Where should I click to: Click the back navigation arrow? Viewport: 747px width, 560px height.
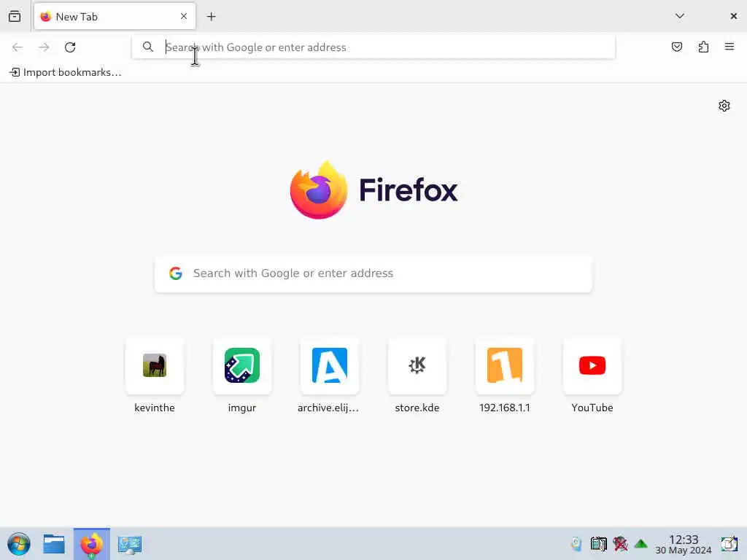(18, 47)
